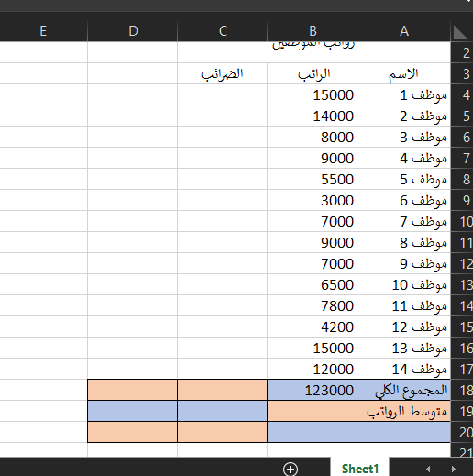This screenshot has height=476, width=473.
Task: Click the الاسم header cell
Action: pyautogui.click(x=404, y=74)
